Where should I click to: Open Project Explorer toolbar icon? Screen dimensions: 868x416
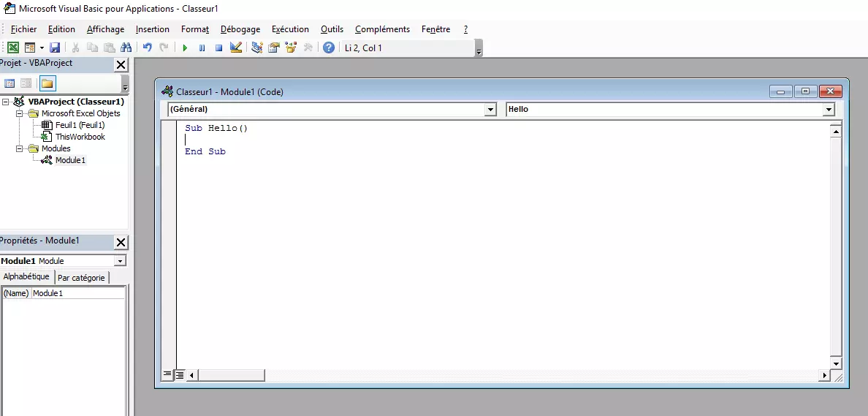coord(257,48)
